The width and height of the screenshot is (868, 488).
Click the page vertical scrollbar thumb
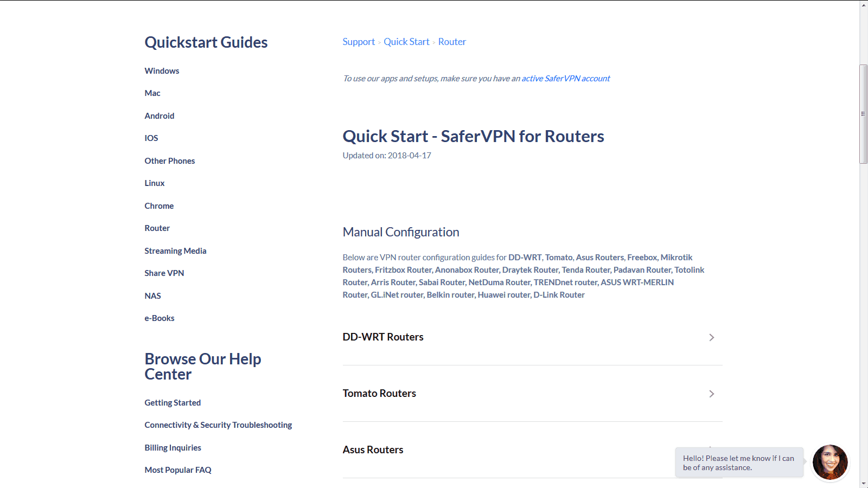[x=864, y=114]
